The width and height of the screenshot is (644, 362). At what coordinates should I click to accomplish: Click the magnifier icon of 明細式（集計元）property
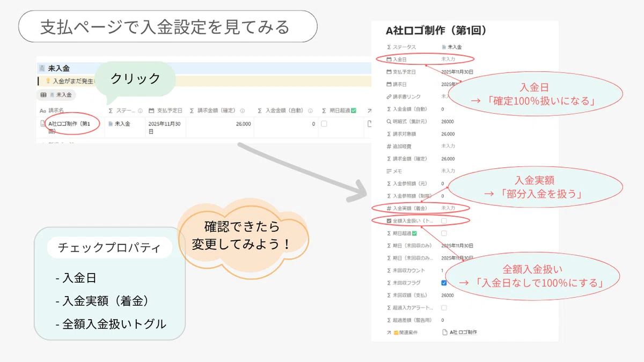[x=389, y=122]
